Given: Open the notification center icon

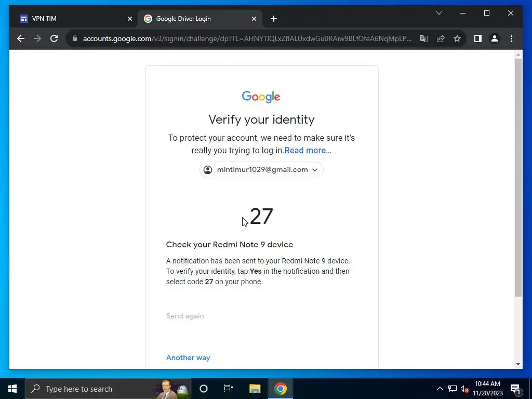Looking at the screenshot, I should click(515, 389).
